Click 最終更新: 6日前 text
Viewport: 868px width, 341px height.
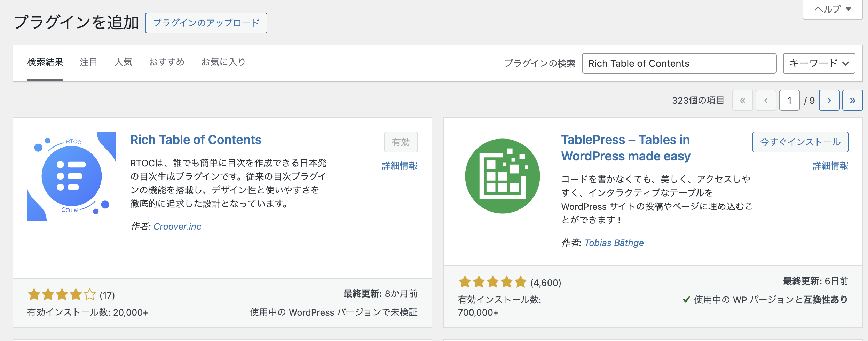pos(815,281)
